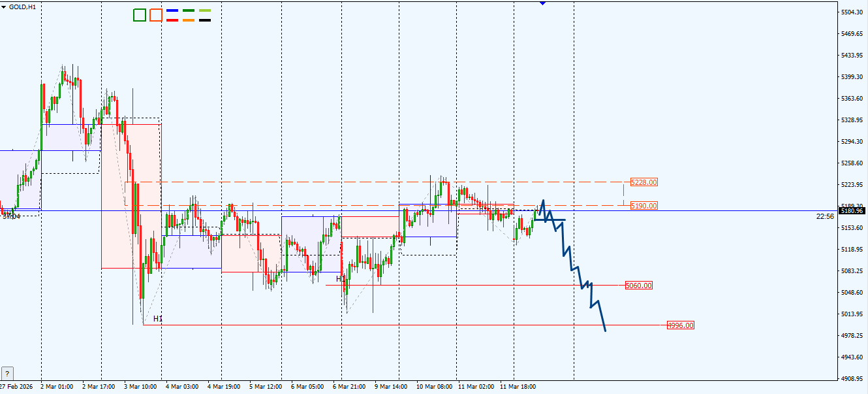
Task: Click the 27 Feb 2026 date label
Action: click(18, 387)
